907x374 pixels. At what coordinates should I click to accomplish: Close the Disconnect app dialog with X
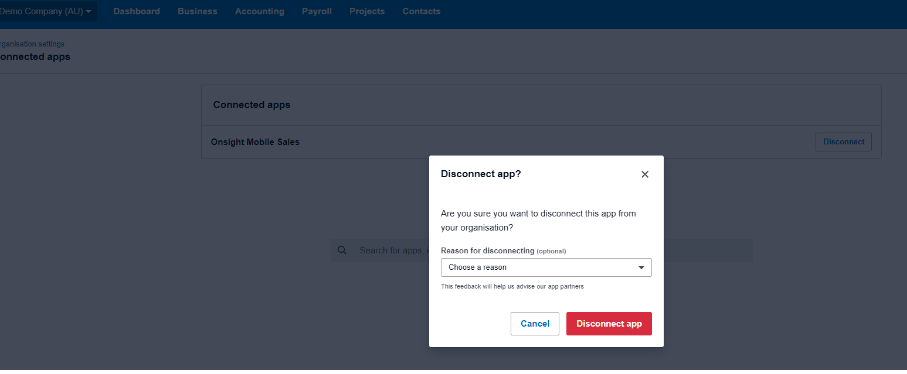tap(644, 175)
